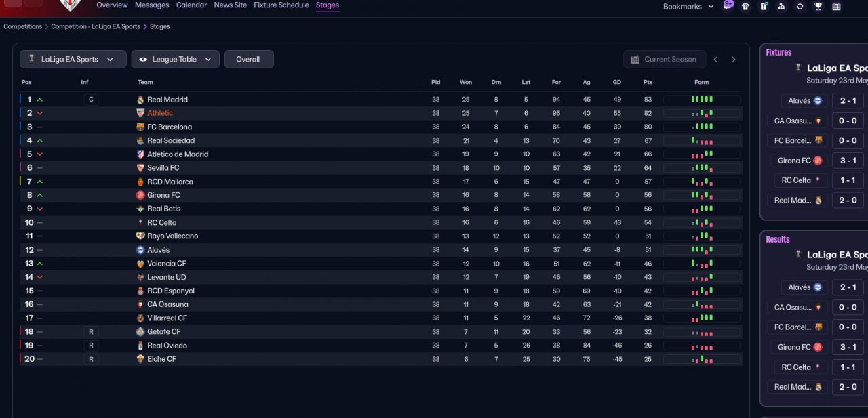Sort the table by Pts column header

(648, 82)
